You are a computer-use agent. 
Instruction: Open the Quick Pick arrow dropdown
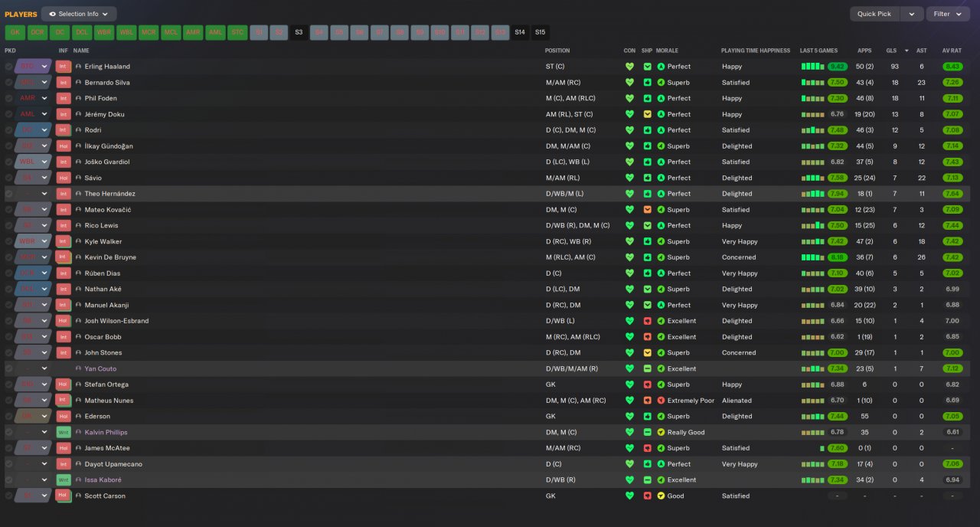pos(911,14)
